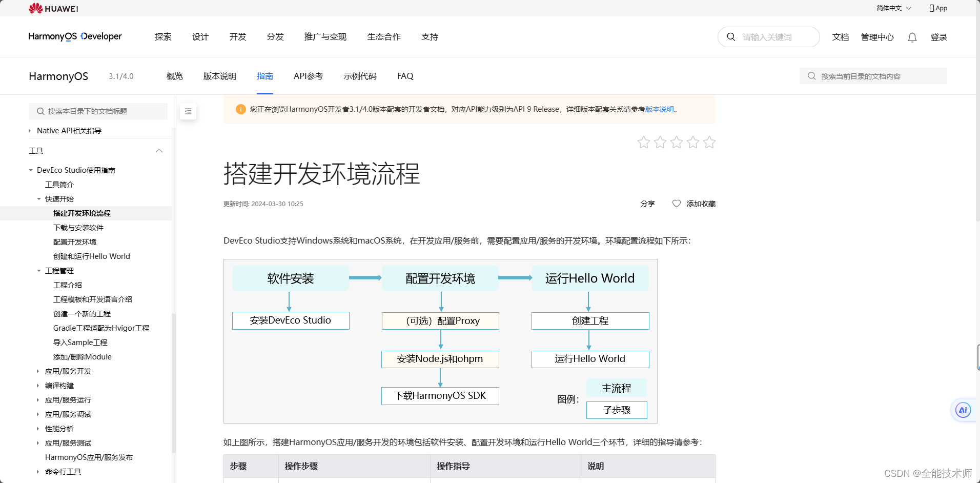Image resolution: width=980 pixels, height=483 pixels.
Task: Collapse the 工具 section chevron
Action: [x=159, y=151]
